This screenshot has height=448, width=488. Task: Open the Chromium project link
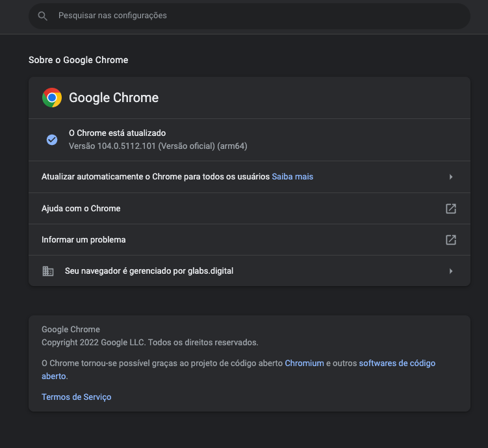pos(304,363)
